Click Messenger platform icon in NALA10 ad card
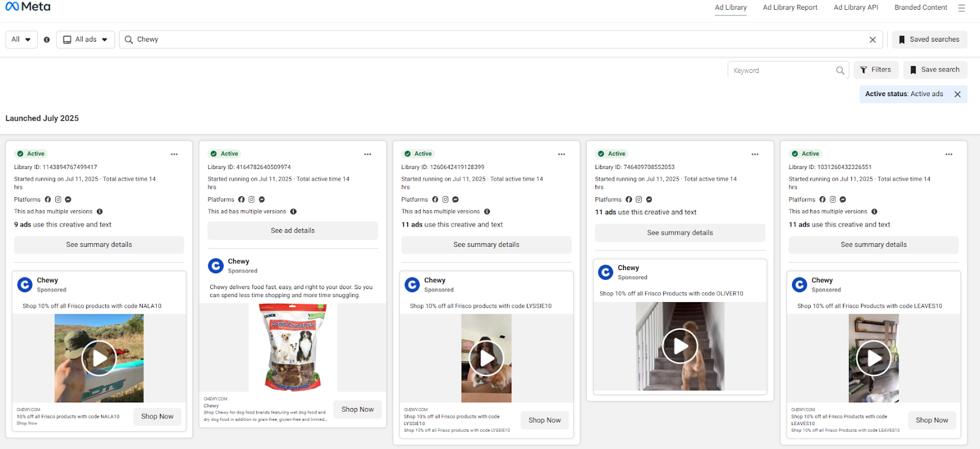This screenshot has width=980, height=449. [x=68, y=200]
